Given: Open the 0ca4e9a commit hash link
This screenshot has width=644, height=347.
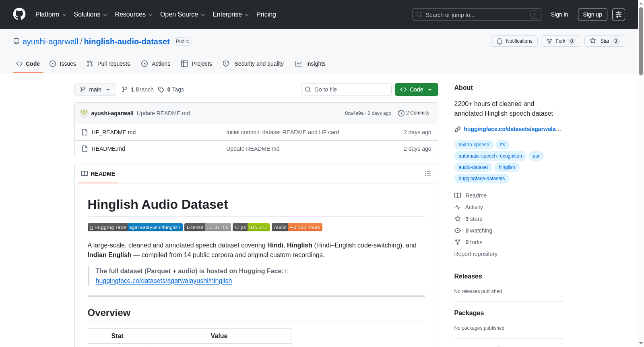Looking at the screenshot, I should pyautogui.click(x=354, y=113).
